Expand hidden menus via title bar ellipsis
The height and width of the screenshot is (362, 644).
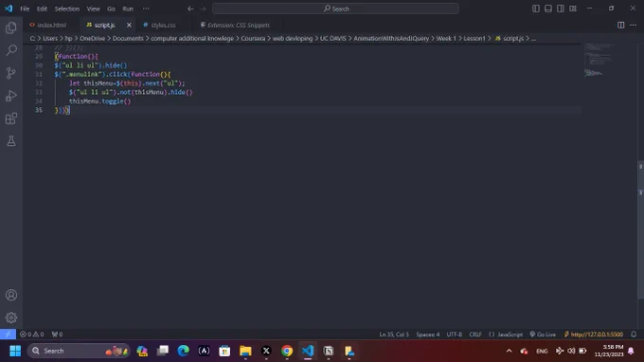(146, 9)
